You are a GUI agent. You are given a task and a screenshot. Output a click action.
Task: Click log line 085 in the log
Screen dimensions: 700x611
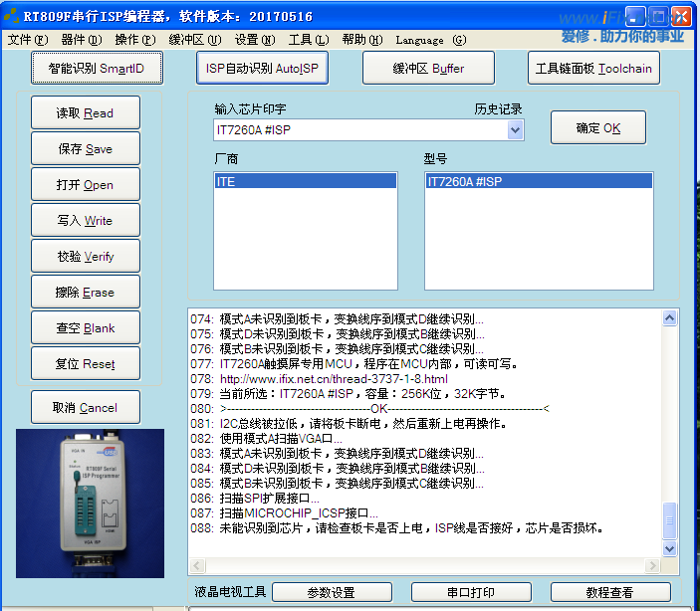pyautogui.click(x=337, y=483)
